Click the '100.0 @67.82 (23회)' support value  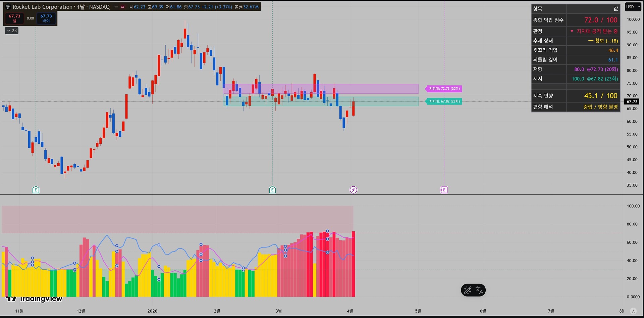595,79
